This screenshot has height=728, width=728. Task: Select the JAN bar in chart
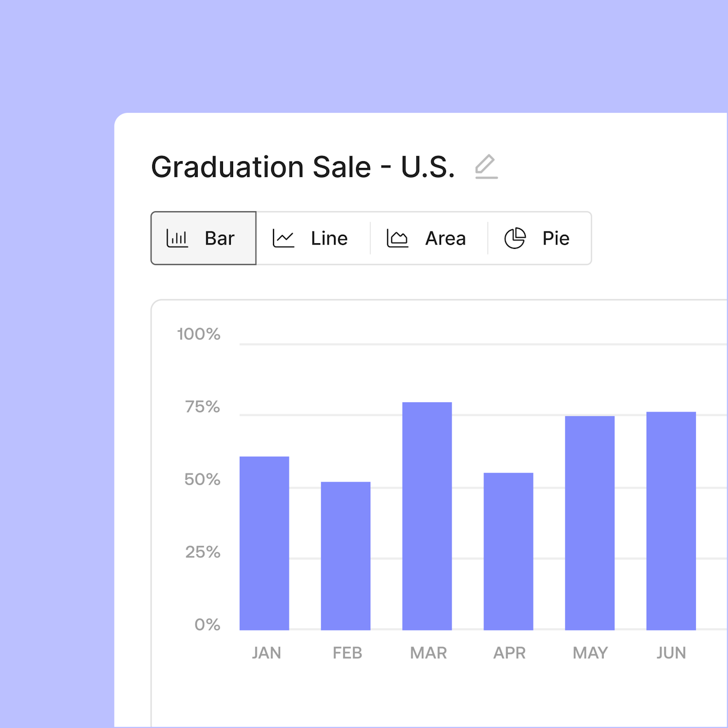[265, 543]
